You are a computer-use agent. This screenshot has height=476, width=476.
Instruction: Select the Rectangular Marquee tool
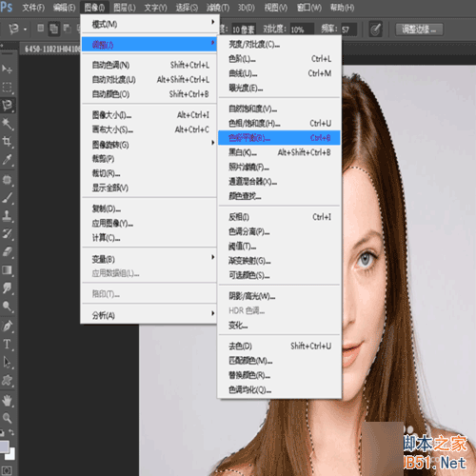(7, 87)
